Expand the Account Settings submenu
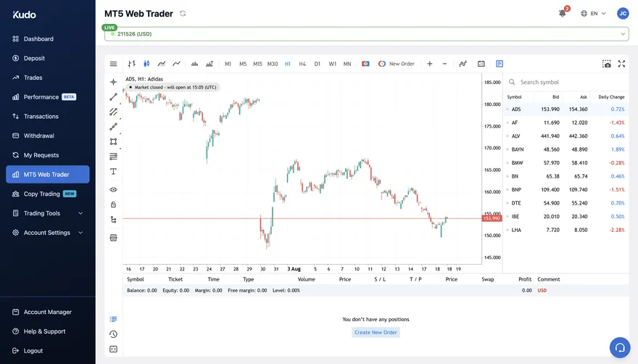This screenshot has width=638, height=364. point(48,233)
